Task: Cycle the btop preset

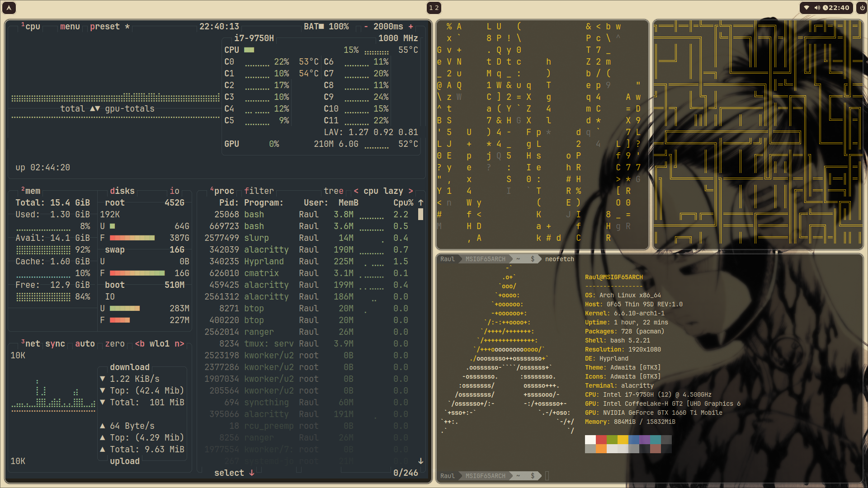Action: 110,27
